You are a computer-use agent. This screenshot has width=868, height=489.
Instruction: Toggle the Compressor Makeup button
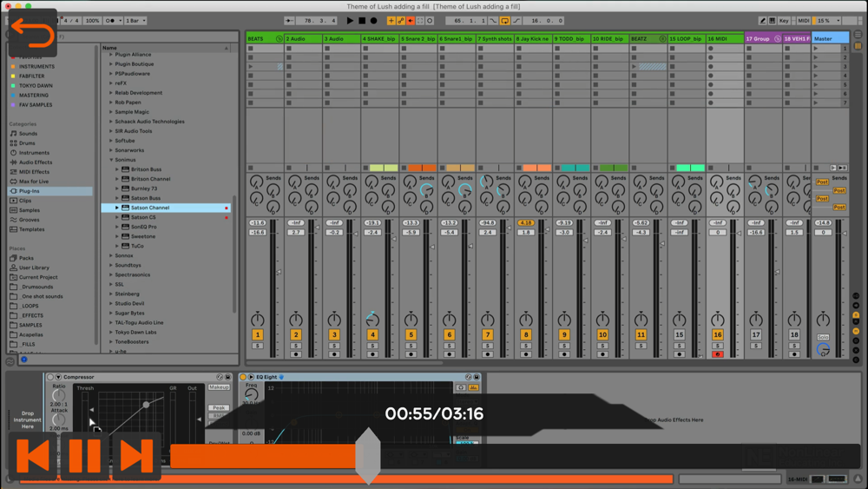(219, 387)
